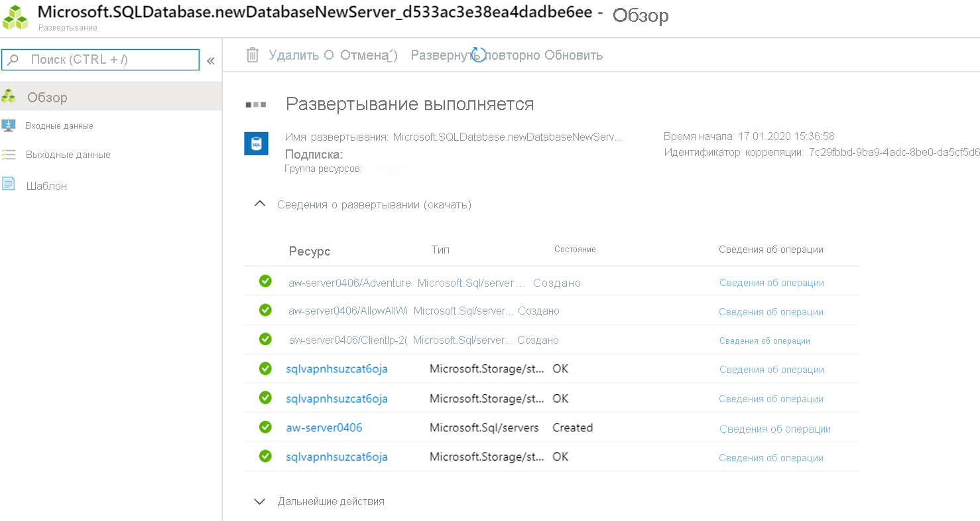Click the Входные данные monitor icon
The height and width of the screenshot is (521, 980).
pos(9,125)
